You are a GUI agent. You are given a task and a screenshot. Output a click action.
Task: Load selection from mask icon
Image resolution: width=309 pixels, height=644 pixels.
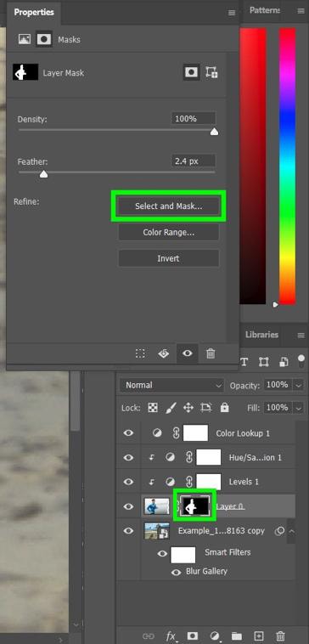click(x=140, y=353)
